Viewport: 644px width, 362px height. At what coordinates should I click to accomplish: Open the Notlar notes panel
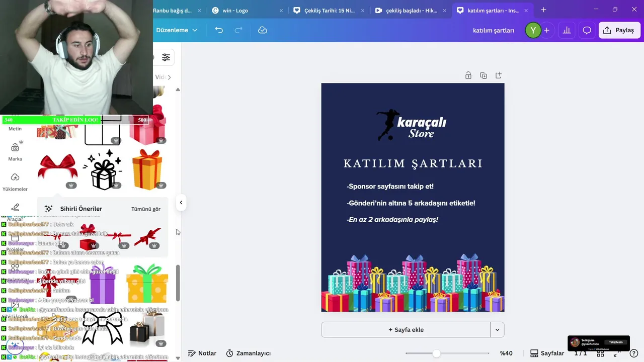[202, 353]
